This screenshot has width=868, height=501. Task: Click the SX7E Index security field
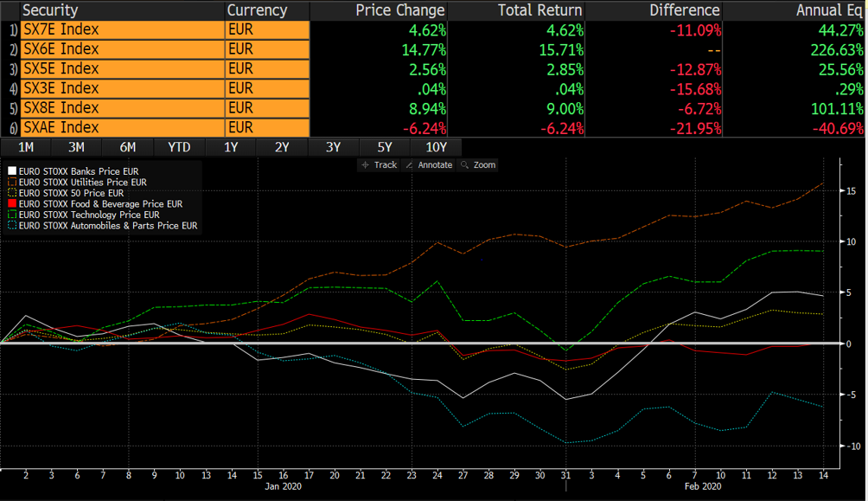(x=123, y=30)
